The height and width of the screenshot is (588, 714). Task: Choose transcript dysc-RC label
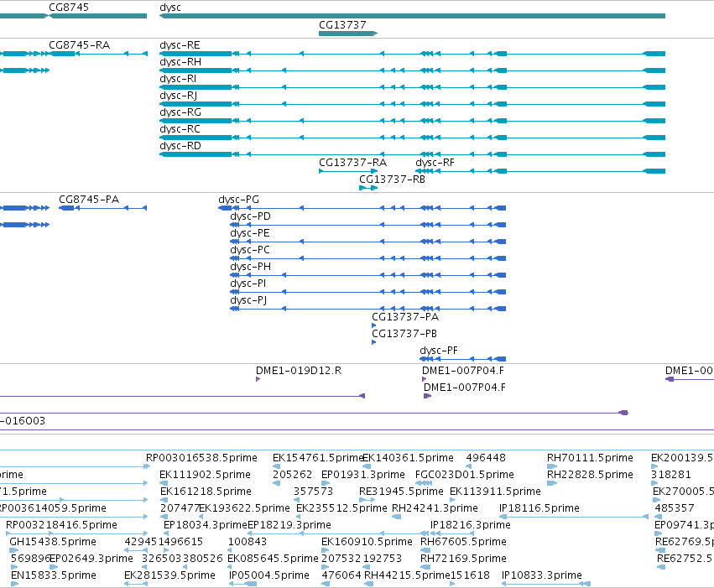pos(180,129)
